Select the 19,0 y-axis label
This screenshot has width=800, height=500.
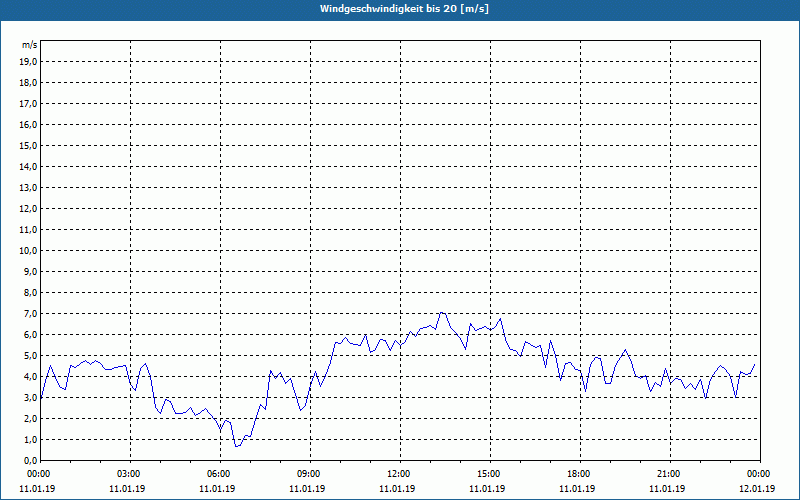[28, 62]
